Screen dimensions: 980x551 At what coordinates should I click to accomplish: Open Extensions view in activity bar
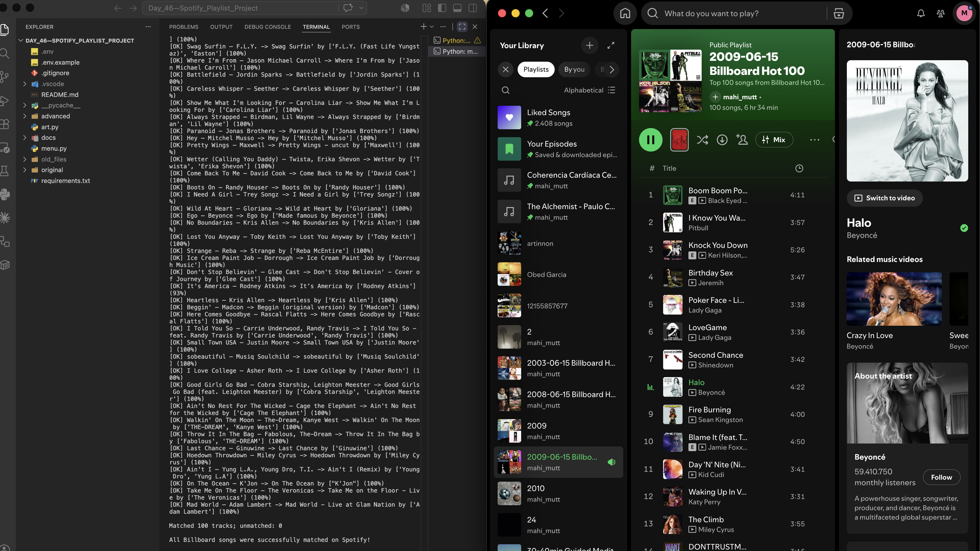click(x=5, y=124)
